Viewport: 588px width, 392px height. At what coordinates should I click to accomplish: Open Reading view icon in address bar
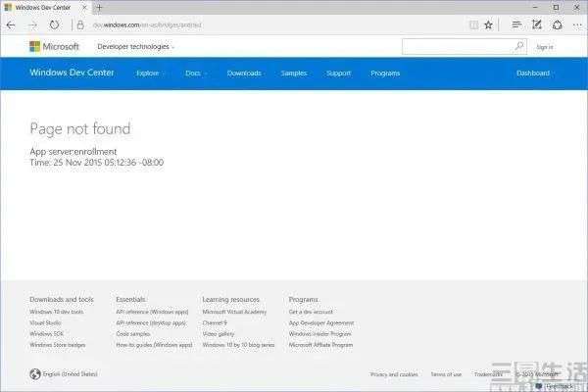[473, 25]
